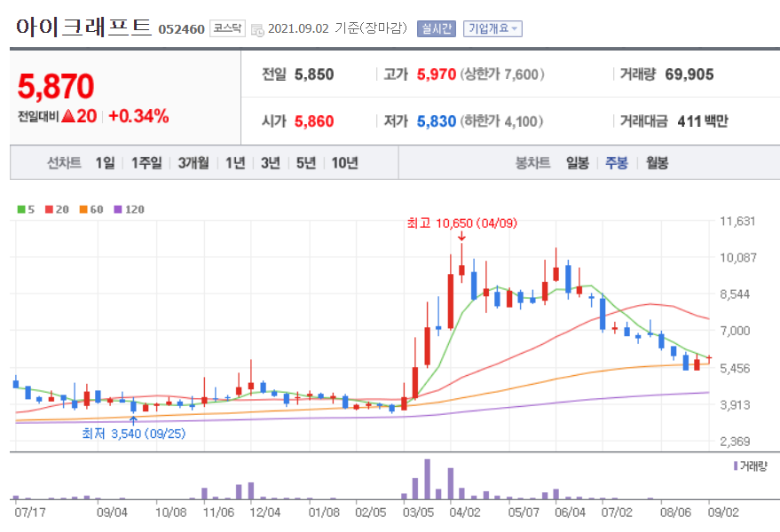
Task: Click the 코스닥 market badge next to 052460
Action: coord(227,27)
